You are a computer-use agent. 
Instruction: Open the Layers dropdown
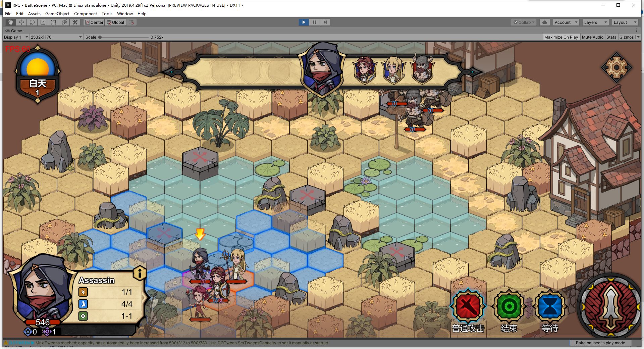596,22
